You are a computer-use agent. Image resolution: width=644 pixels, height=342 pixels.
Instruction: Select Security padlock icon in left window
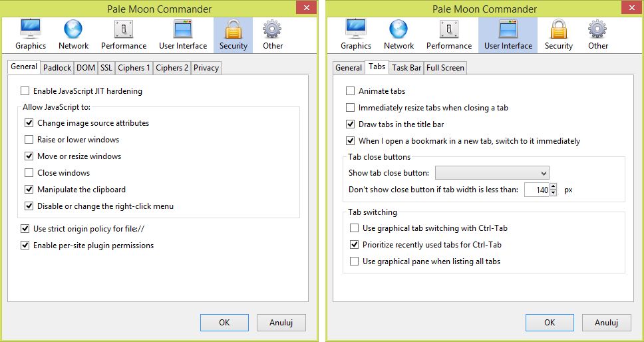pyautogui.click(x=234, y=35)
